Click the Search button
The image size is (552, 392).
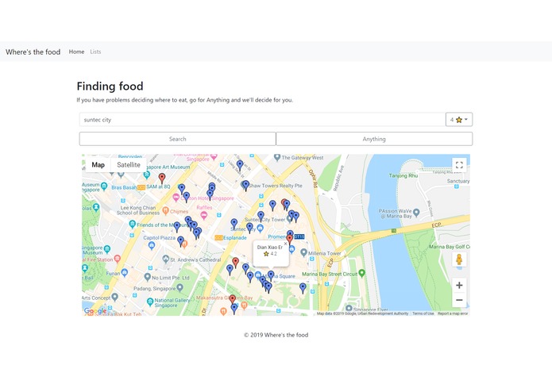pos(177,139)
